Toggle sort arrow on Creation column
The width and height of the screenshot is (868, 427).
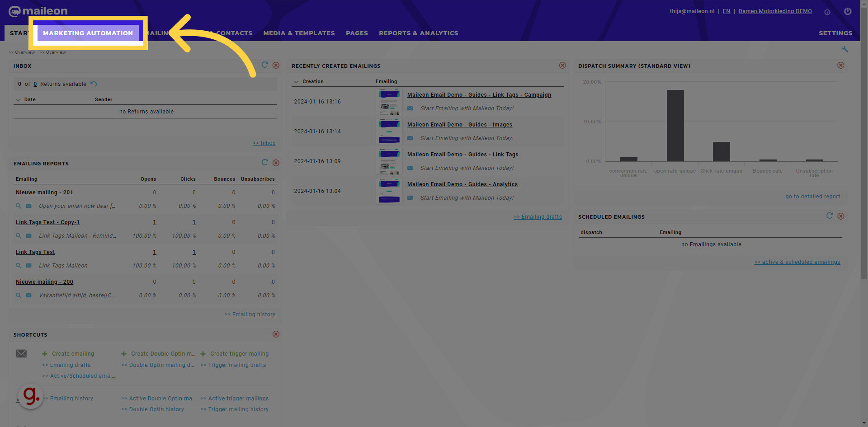[x=296, y=82]
